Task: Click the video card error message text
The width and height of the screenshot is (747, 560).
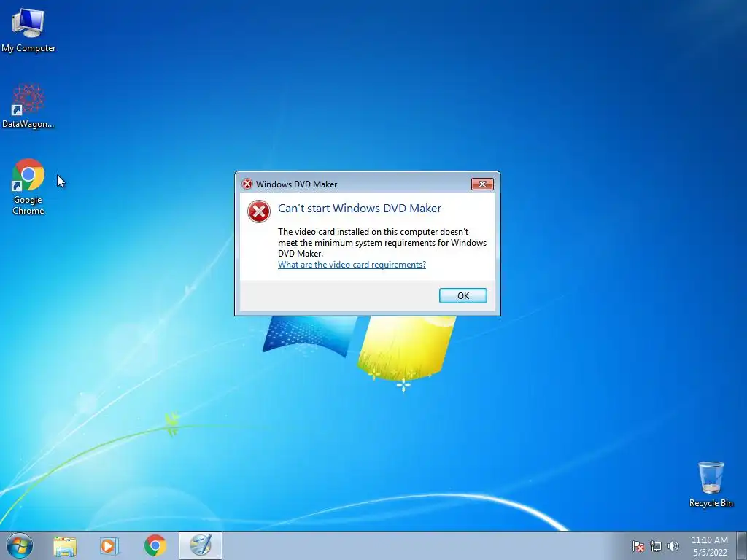Action: click(382, 243)
